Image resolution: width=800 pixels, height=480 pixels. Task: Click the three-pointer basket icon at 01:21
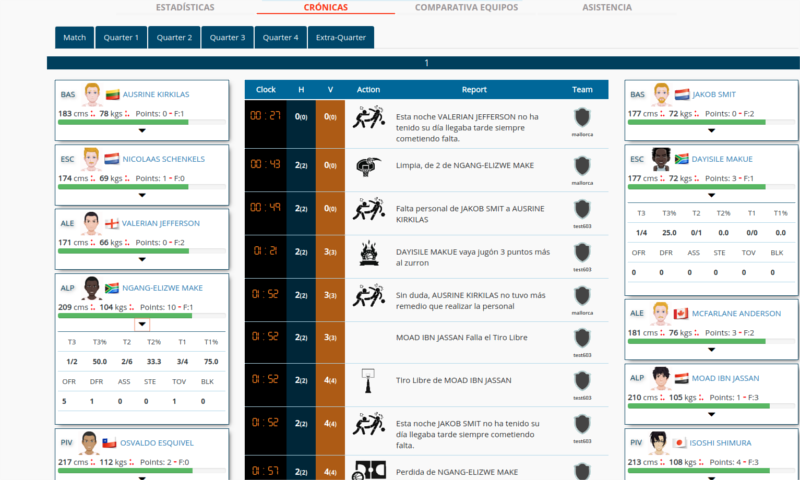[x=369, y=253]
